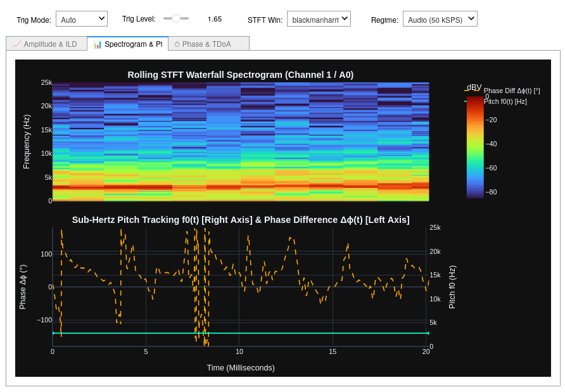Switch to the Amplitude & ILD tab
The image size is (565, 392).
pos(46,44)
